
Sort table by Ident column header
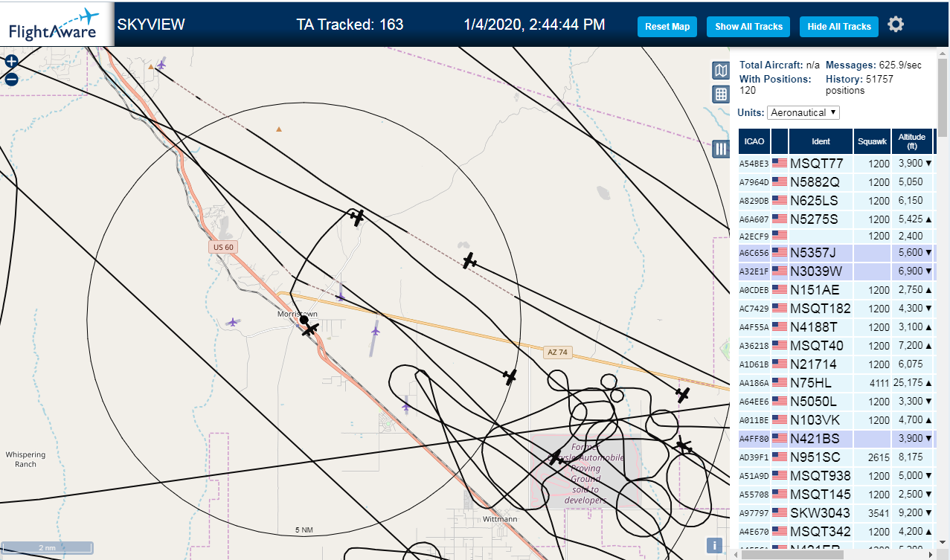pos(821,141)
